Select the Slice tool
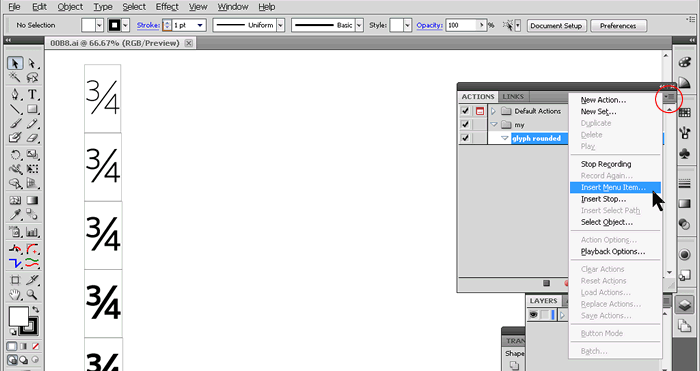The width and height of the screenshot is (700, 371). [32, 280]
